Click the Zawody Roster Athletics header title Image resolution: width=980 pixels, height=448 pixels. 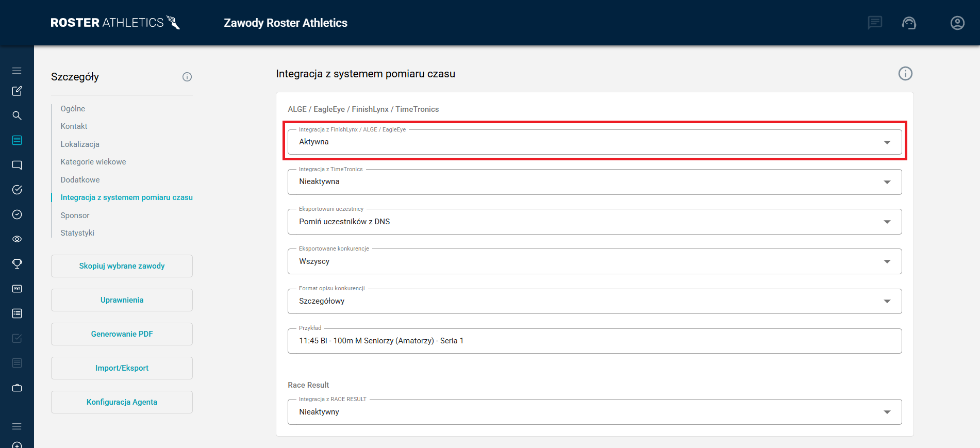coord(286,23)
